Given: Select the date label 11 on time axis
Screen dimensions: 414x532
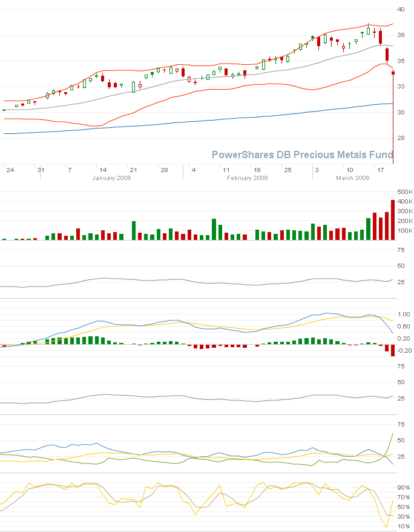Looking at the screenshot, I should click(x=226, y=170).
